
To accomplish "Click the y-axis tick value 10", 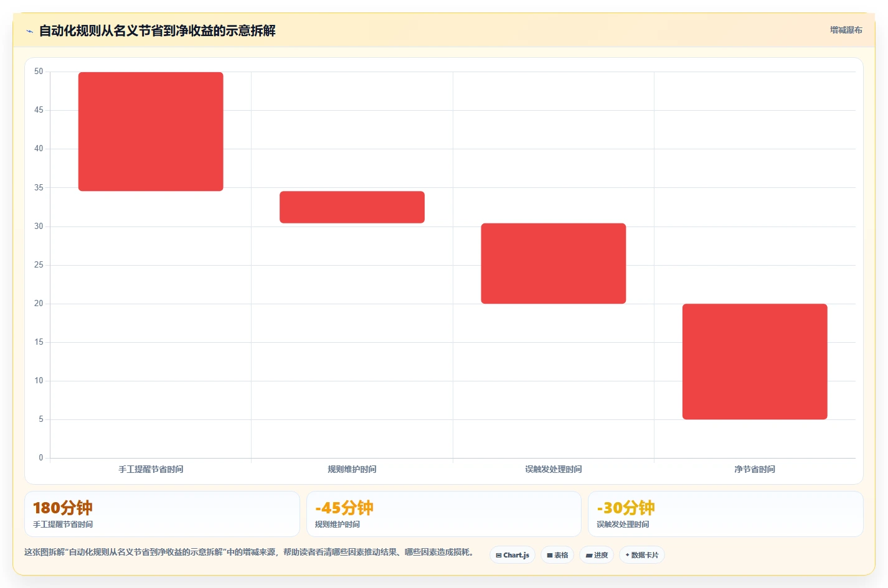I will (39, 381).
